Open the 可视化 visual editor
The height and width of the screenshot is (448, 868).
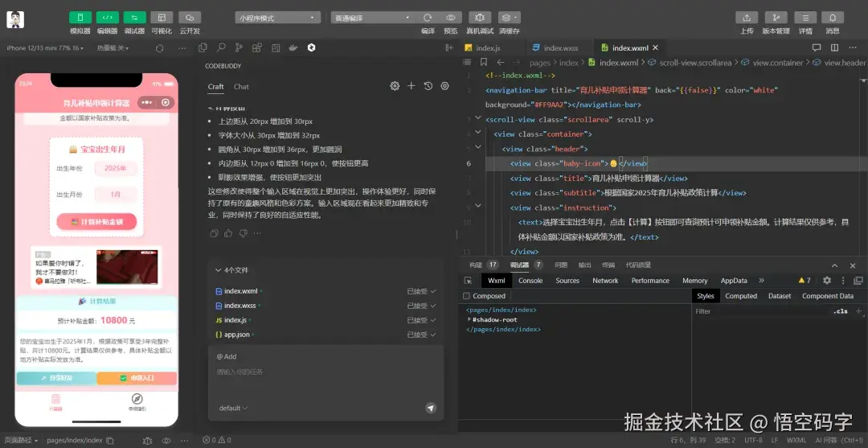pyautogui.click(x=162, y=17)
